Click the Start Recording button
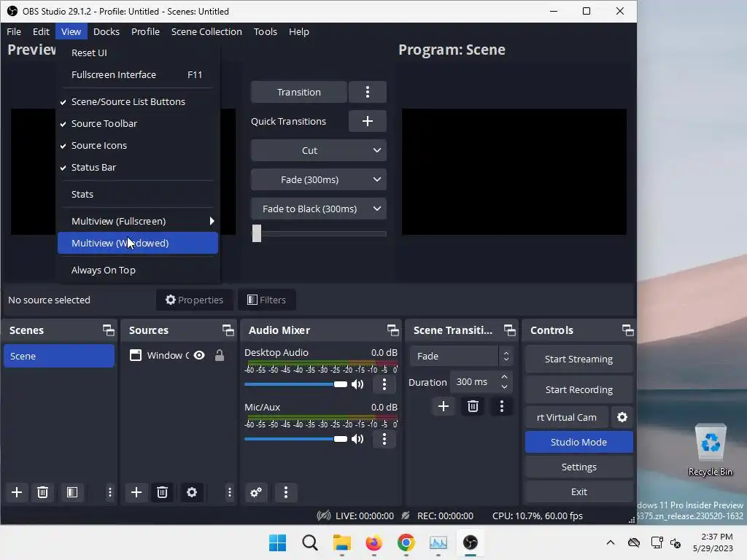The width and height of the screenshot is (747, 560). [578, 389]
